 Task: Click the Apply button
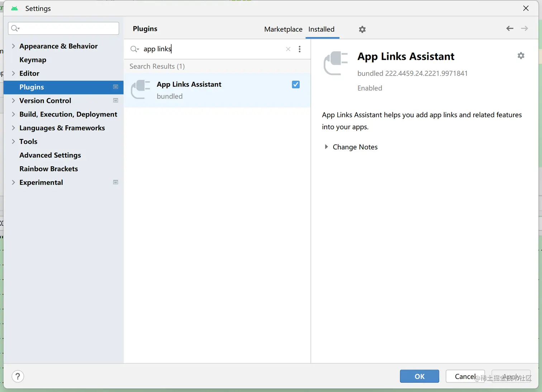(511, 376)
